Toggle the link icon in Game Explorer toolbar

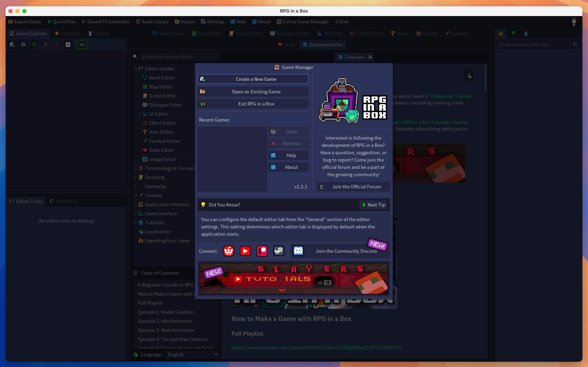coord(82,45)
